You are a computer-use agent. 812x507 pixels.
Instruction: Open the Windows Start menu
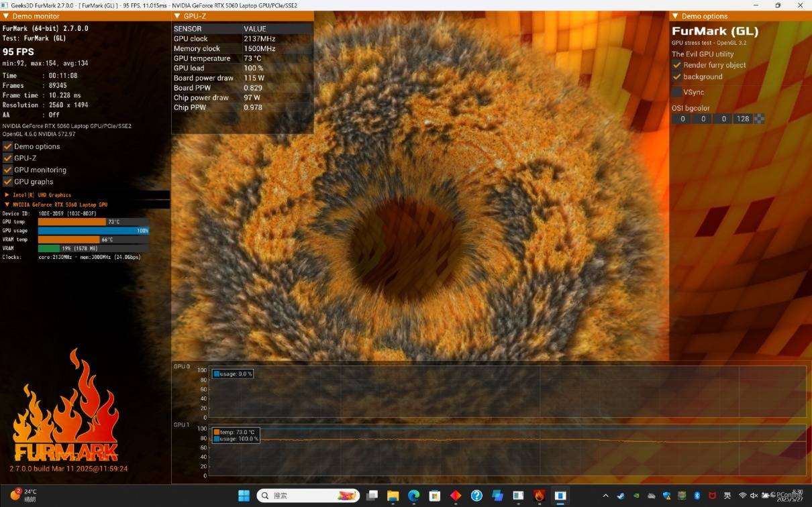click(x=244, y=496)
